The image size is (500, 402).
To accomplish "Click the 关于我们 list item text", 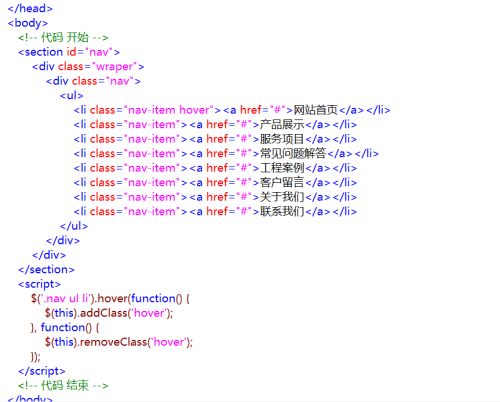I will click(x=282, y=197).
